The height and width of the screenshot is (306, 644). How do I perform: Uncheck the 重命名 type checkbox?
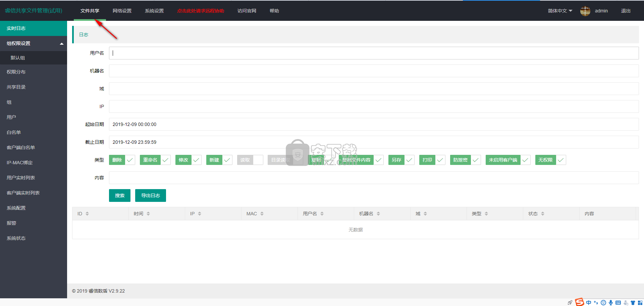(x=155, y=160)
